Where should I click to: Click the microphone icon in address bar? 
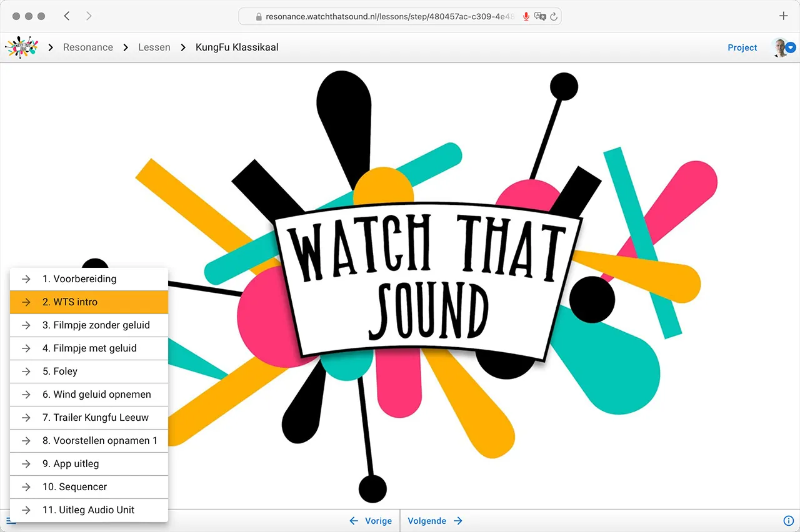coord(526,17)
